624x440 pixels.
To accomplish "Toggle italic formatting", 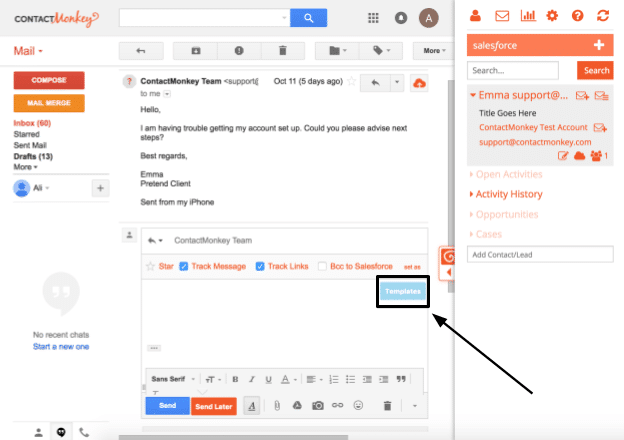I will [252, 380].
